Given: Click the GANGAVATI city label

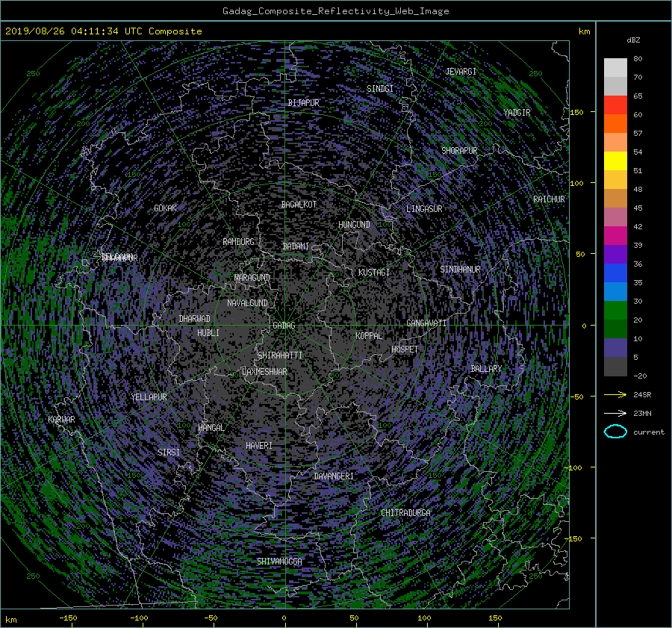Looking at the screenshot, I should pyautogui.click(x=426, y=323).
